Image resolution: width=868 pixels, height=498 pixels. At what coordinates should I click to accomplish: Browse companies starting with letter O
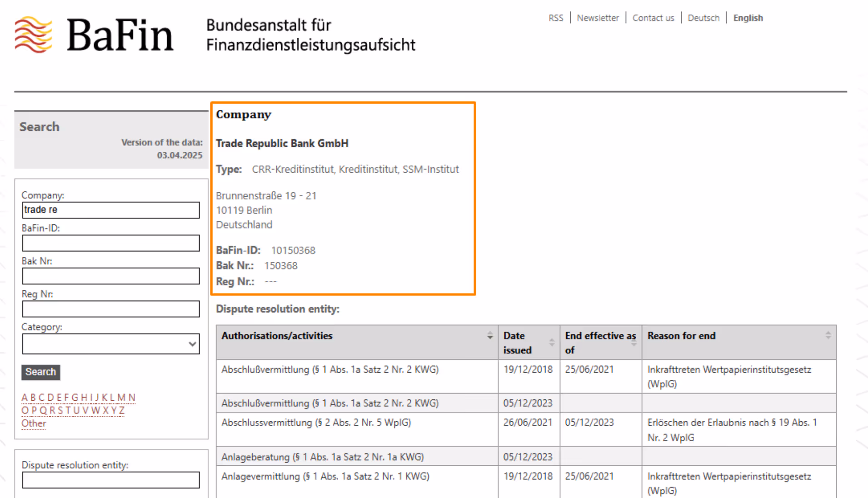[x=25, y=410]
